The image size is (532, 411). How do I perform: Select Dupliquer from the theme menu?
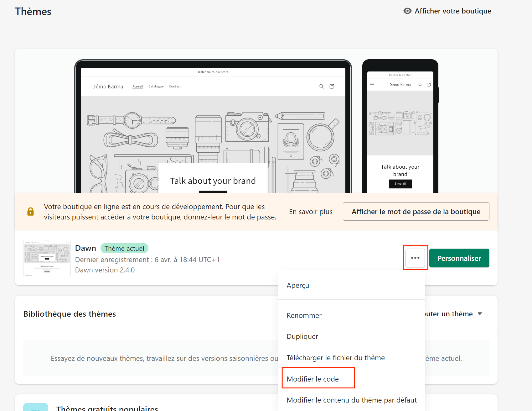pyautogui.click(x=302, y=337)
